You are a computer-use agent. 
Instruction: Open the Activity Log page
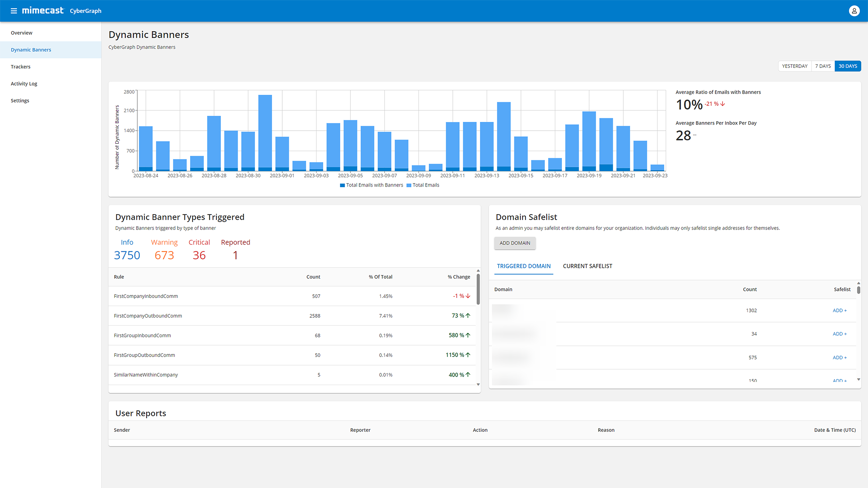24,83
